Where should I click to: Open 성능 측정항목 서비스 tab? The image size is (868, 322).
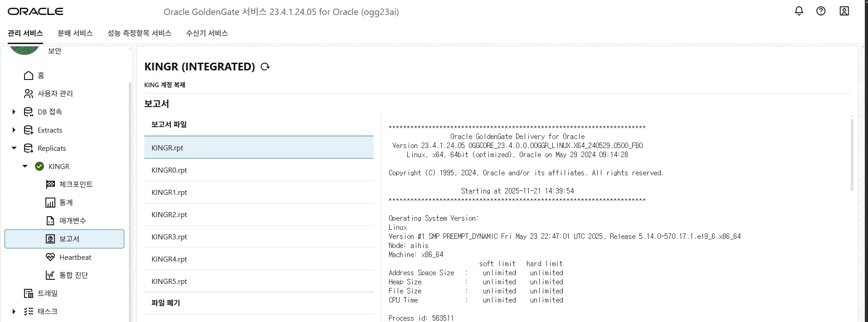click(x=139, y=33)
